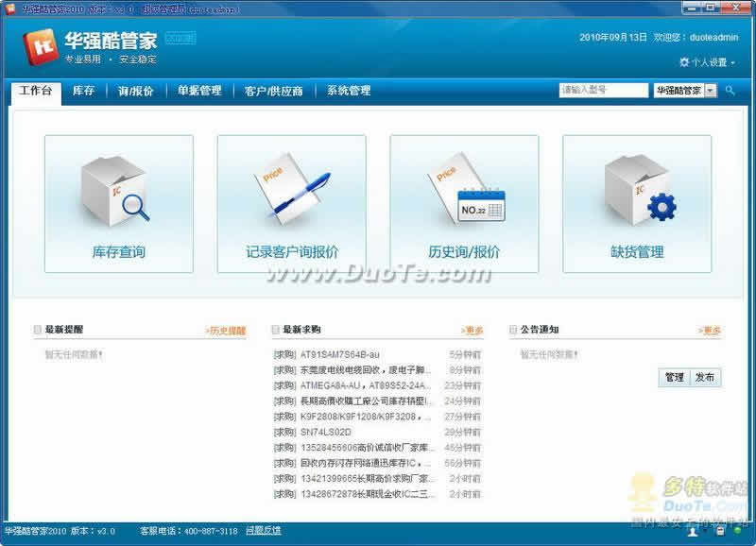Click the icon next to 最新求购 header
Screen dimensions: 756x546
[275, 330]
